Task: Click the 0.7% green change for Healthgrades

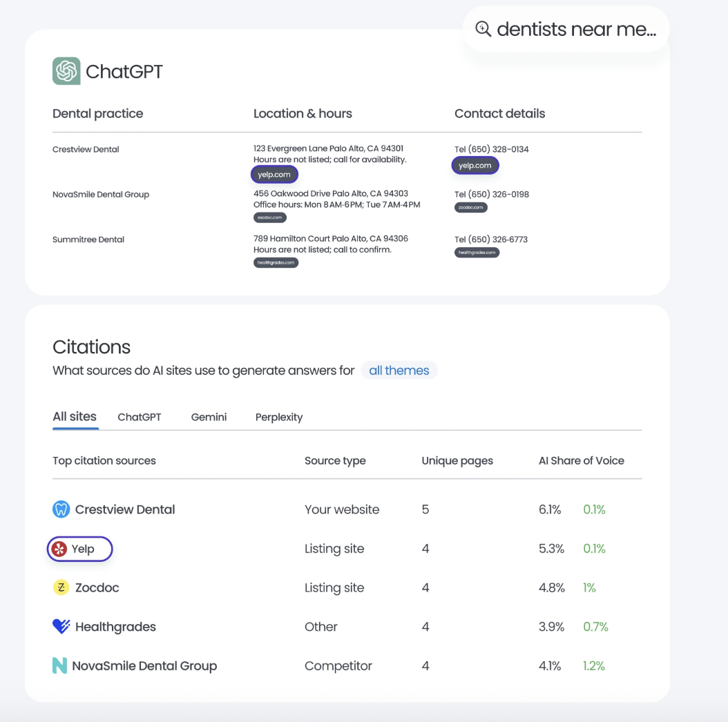Action: click(595, 627)
